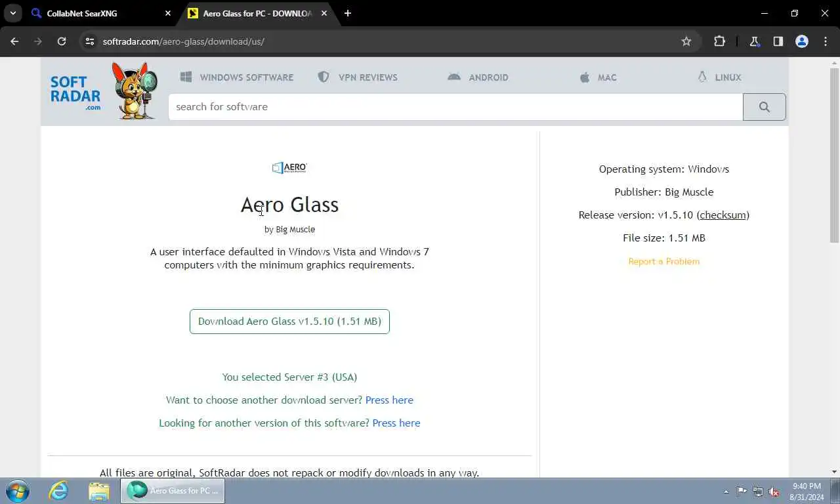Viewport: 840px width, 504px height.
Task: View site information icon in address bar
Action: point(90,41)
